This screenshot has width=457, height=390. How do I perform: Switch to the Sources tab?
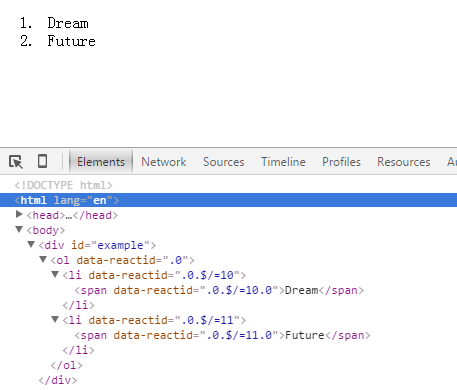[224, 162]
